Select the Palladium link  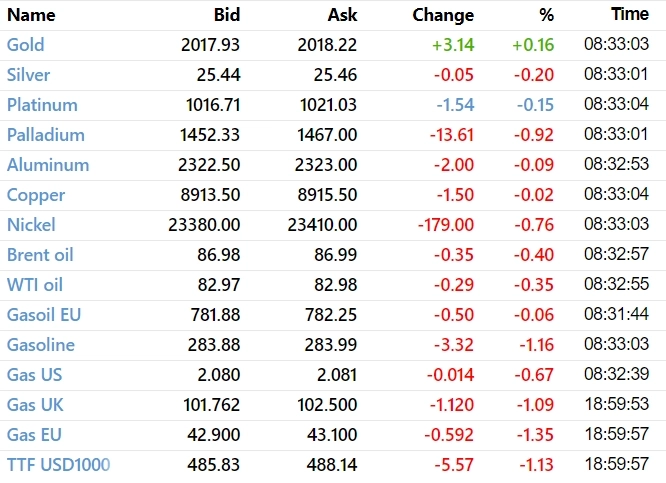point(45,135)
